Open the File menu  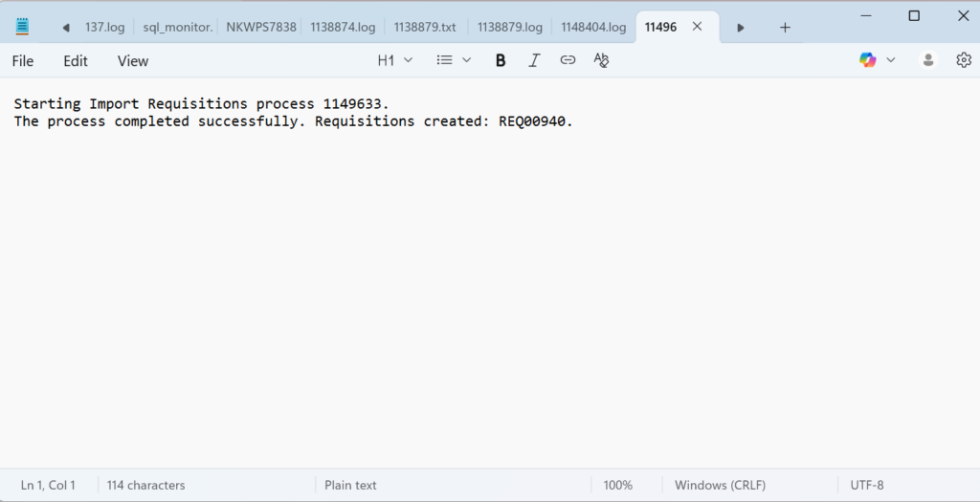click(x=23, y=61)
